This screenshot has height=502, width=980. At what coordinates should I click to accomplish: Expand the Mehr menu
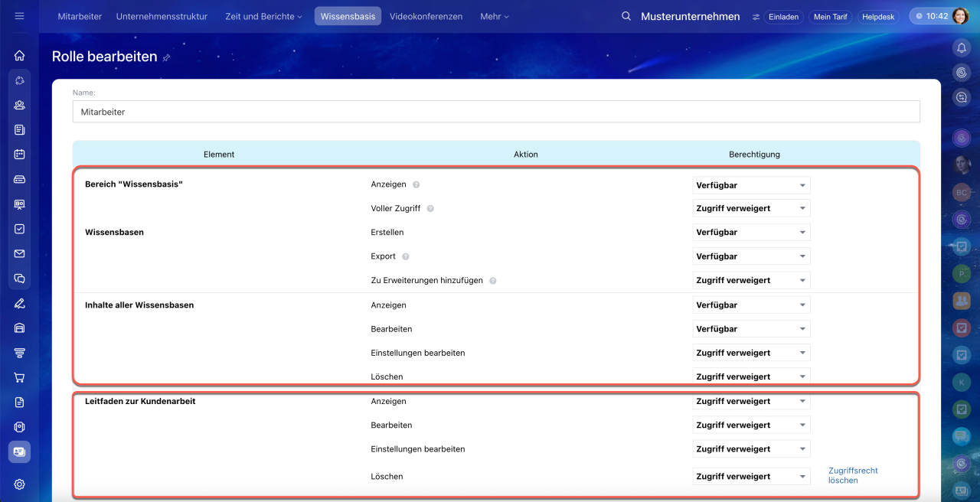tap(494, 17)
